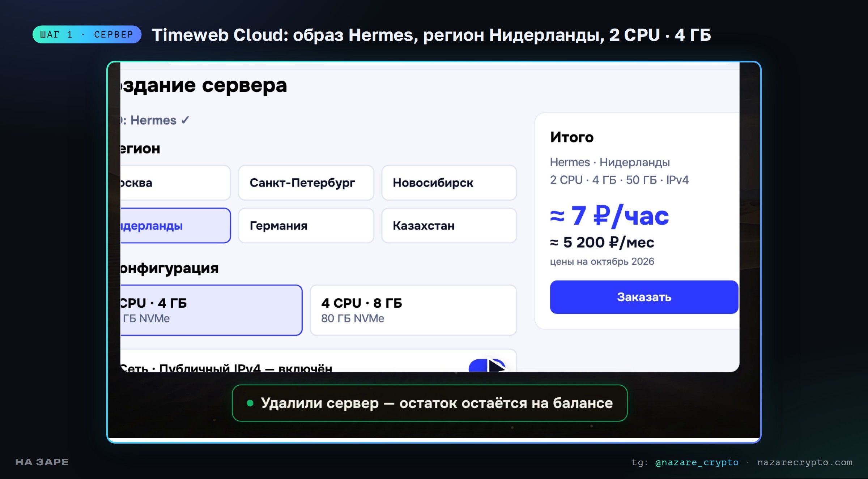Viewport: 868px width, 479px height.
Task: Click the 2 CPU · 4 ГБ · 50 ГБ · IPv4 summary
Action: point(619,180)
